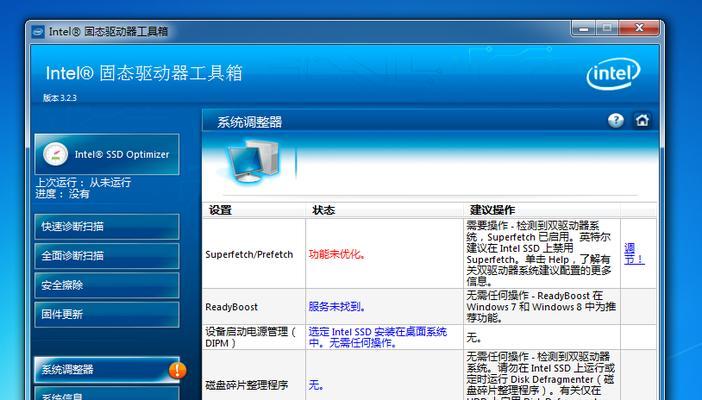Click the 设置 column header
Screen dimensions: 702x400
pyautogui.click(x=254, y=210)
